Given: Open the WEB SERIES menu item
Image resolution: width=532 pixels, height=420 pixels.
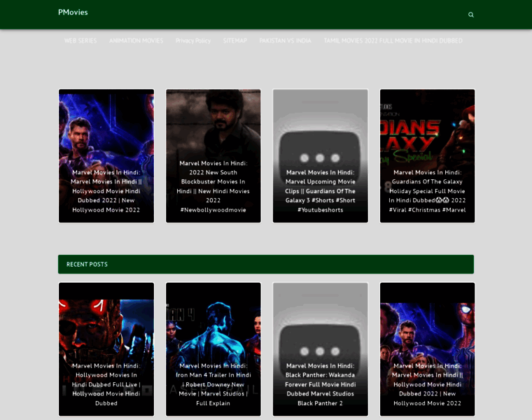Looking at the screenshot, I should coord(80,41).
